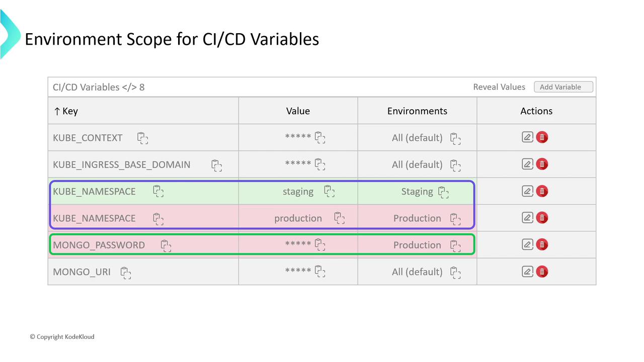Copy the Staging environment scope
Image resolution: width=644 pixels, height=362 pixels.
click(x=443, y=192)
